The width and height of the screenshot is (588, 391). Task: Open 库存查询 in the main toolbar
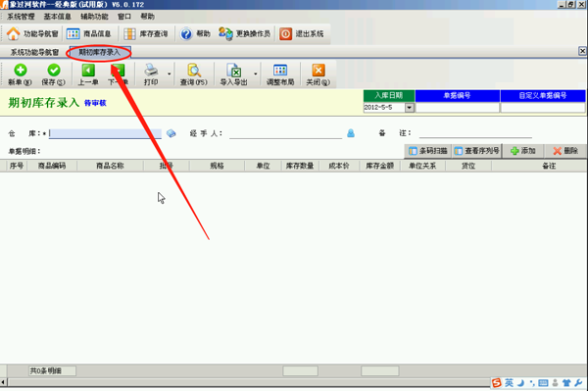[146, 33]
